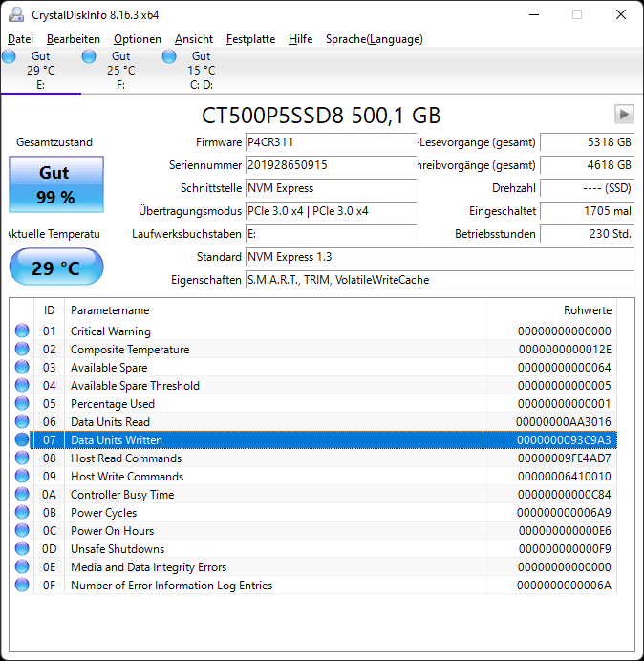Click the status icon of Critical Warning row
644x661 pixels.
(x=22, y=330)
